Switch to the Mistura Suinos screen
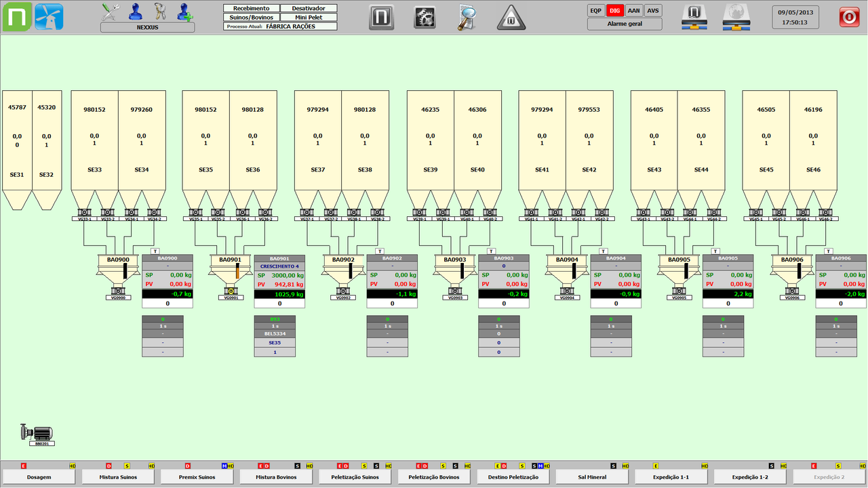Screen dimensions: 868x488 click(x=119, y=477)
